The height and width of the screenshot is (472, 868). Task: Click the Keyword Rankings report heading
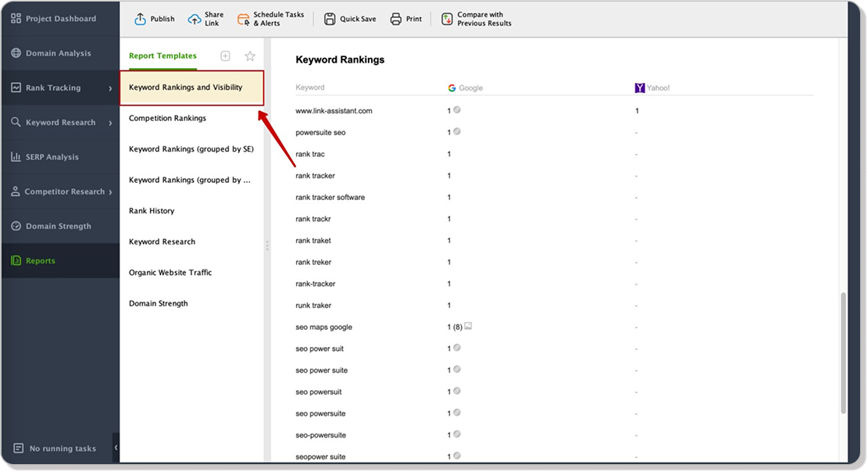[x=340, y=60]
